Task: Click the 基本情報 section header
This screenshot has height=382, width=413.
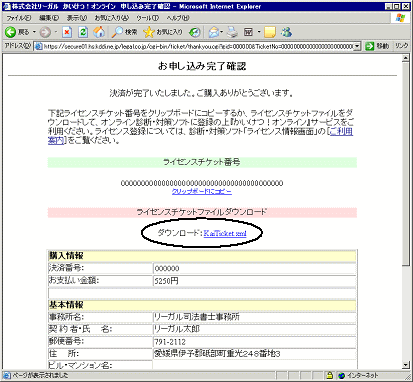Action: pyautogui.click(x=202, y=305)
